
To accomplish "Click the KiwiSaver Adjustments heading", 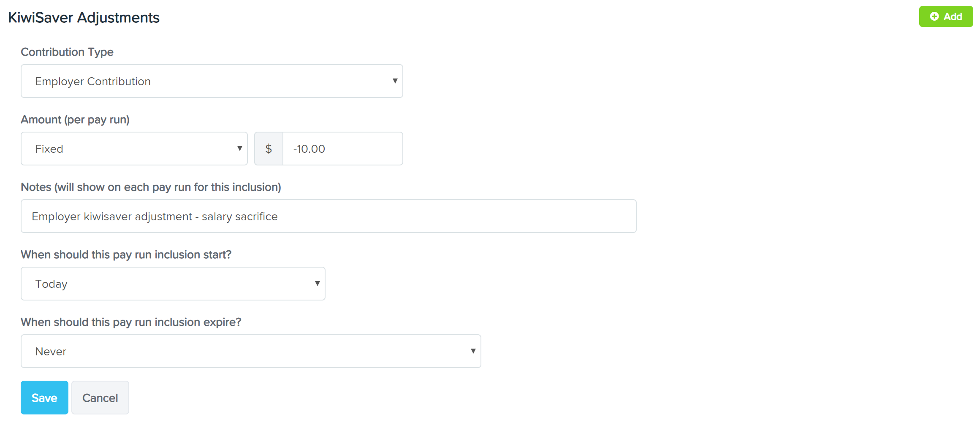I will 84,17.
